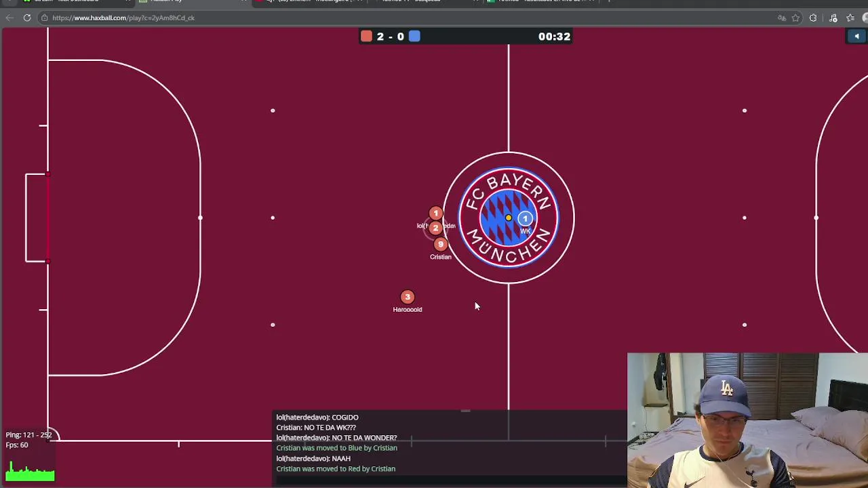Screen dimensions: 868x488
Task: Open browser profile avatar
Action: tap(865, 18)
